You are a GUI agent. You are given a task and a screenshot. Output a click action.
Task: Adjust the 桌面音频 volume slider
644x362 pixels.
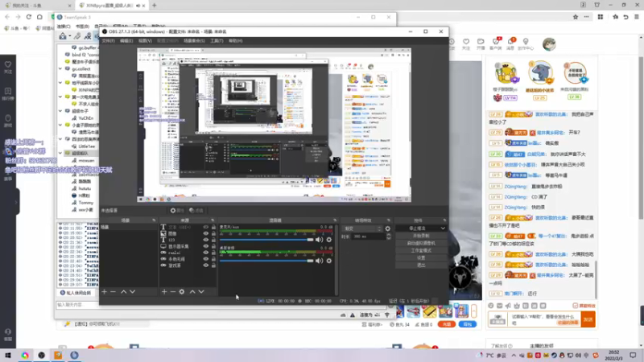click(x=266, y=261)
